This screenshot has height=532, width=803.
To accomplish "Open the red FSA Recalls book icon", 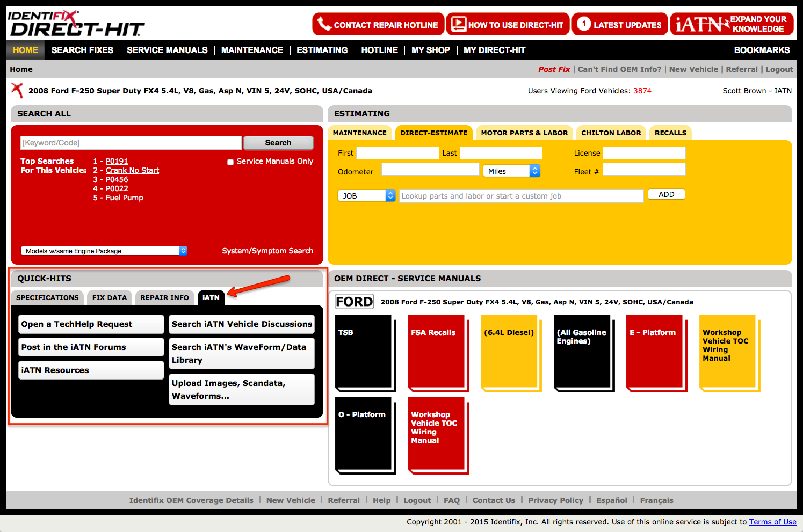I will (x=436, y=352).
